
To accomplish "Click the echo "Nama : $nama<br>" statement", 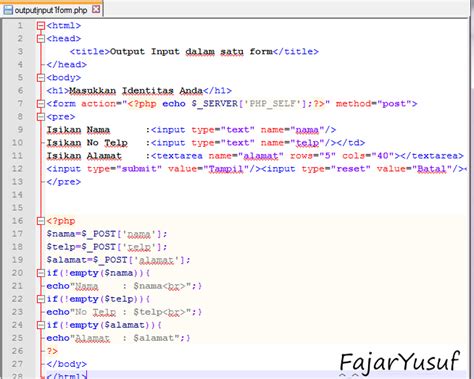I will coord(124,286).
